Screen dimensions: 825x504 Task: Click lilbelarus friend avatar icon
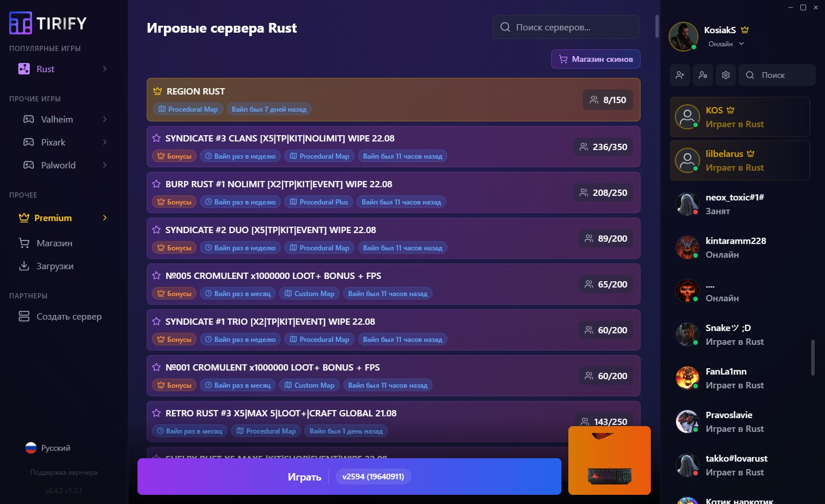click(687, 160)
